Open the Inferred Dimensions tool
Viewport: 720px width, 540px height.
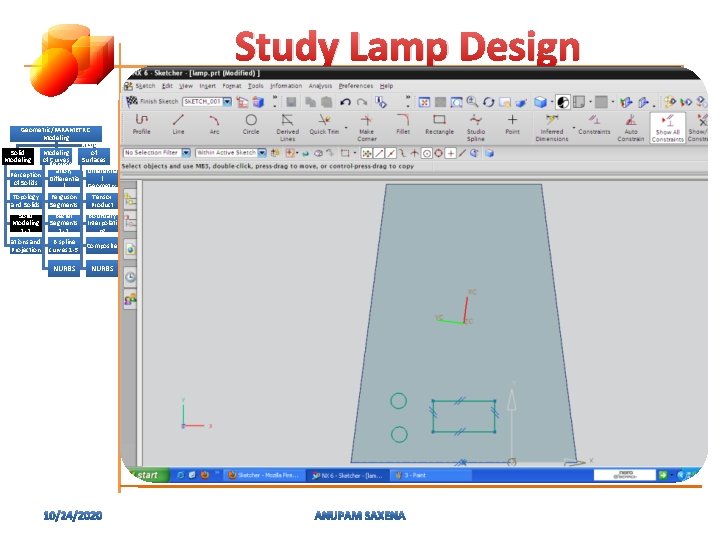click(551, 127)
